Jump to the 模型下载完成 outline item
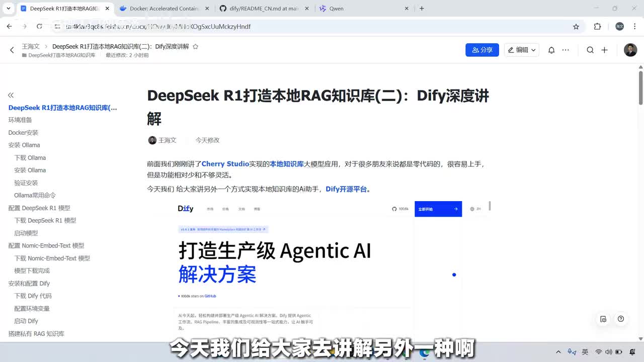The height and width of the screenshot is (362, 644). (32, 271)
